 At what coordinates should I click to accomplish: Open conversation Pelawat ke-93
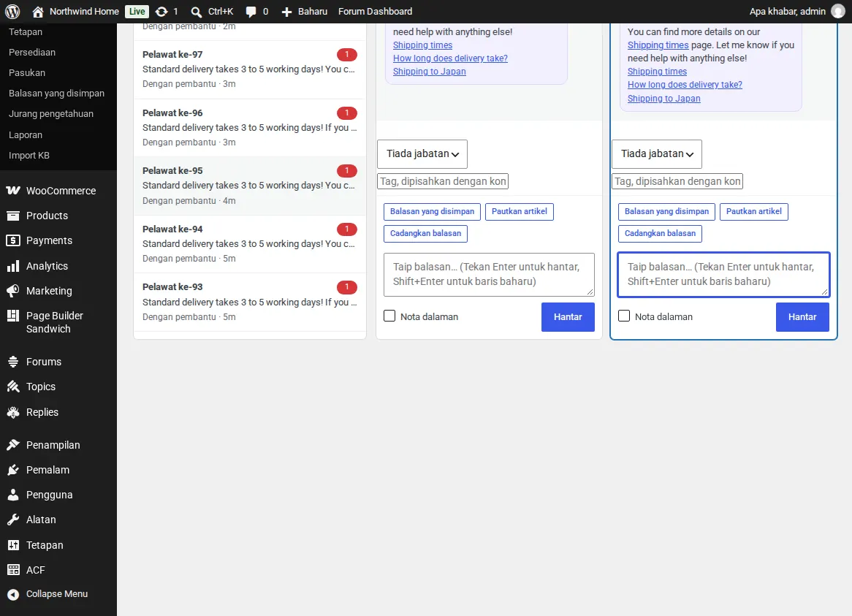(250, 302)
